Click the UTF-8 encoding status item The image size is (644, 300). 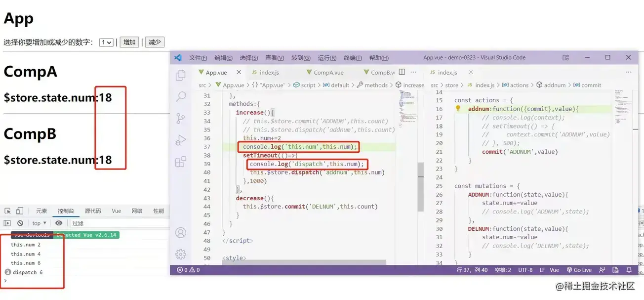coord(525,270)
